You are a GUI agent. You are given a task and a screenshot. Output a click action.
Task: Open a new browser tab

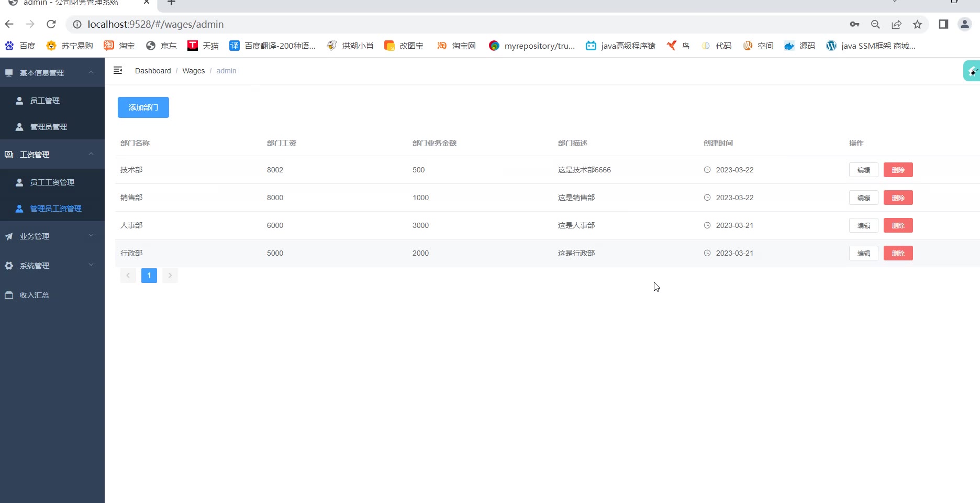[x=171, y=3]
